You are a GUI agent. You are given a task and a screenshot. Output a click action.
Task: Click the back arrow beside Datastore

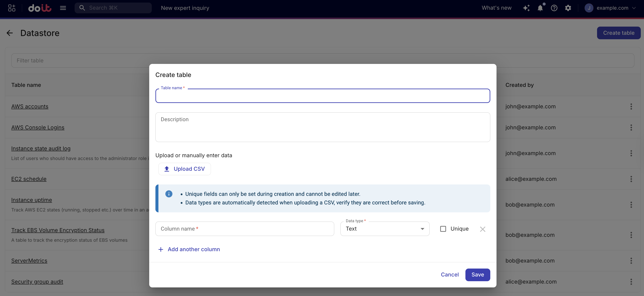point(10,33)
